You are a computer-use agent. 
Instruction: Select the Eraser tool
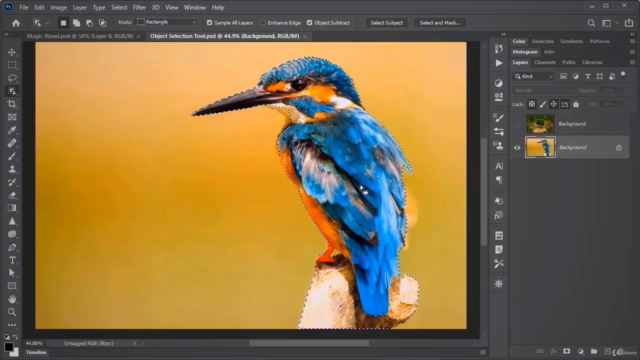(x=12, y=195)
